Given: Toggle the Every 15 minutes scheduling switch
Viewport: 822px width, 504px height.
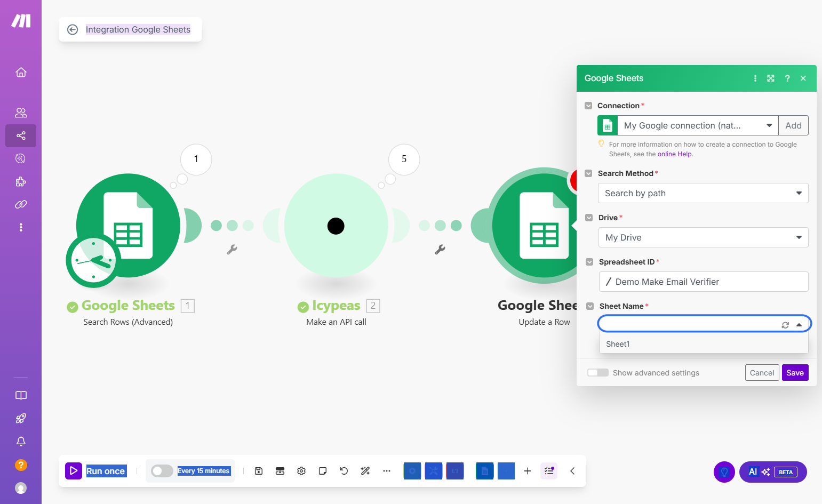Looking at the screenshot, I should coord(162,471).
